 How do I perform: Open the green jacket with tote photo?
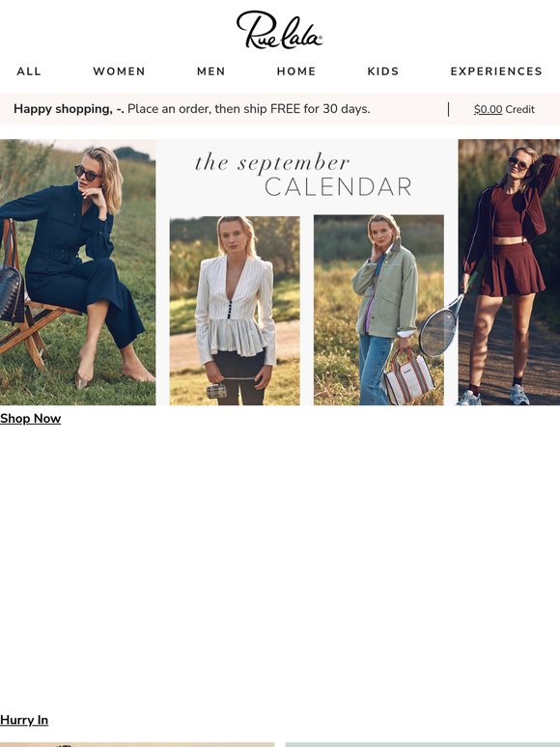[x=378, y=310]
